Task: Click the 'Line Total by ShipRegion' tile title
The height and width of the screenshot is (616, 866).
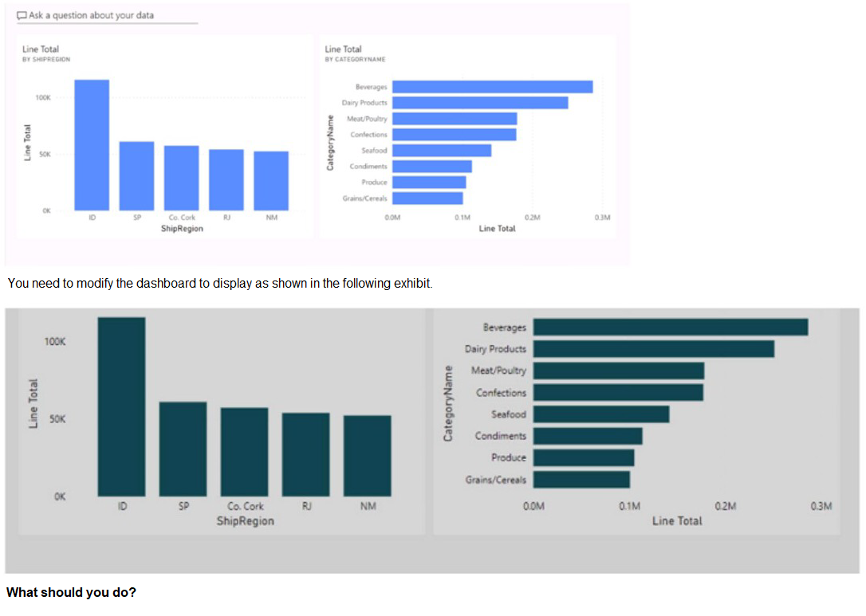Action: point(41,49)
